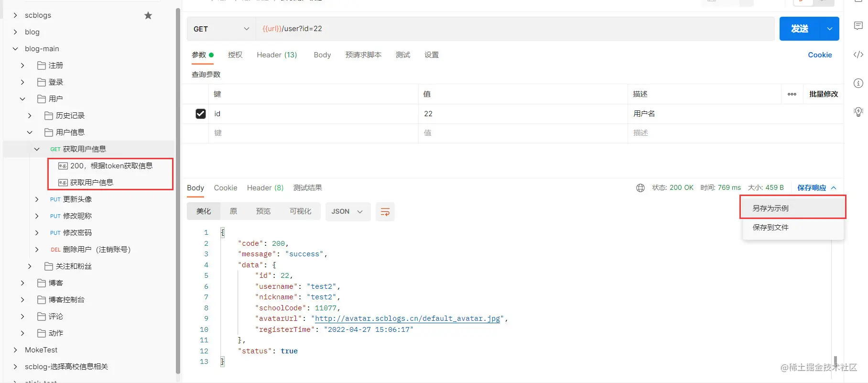This screenshot has width=868, height=383.
Task: Click the Cookie link
Action: click(820, 55)
